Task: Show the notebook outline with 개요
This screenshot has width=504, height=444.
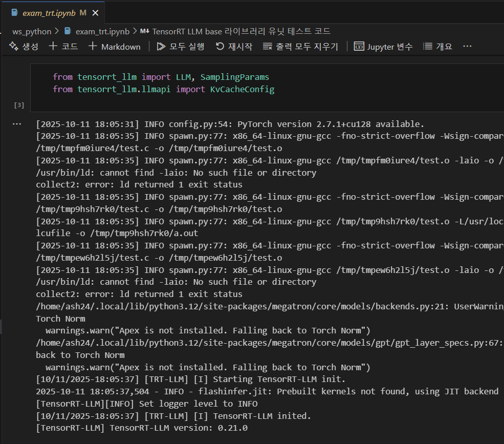Action: coord(437,47)
